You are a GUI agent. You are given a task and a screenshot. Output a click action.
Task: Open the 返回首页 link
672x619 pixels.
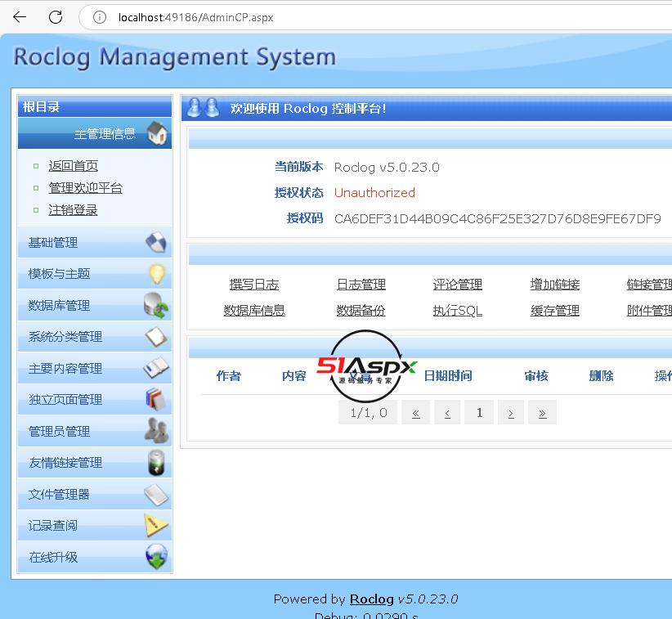[x=74, y=166]
